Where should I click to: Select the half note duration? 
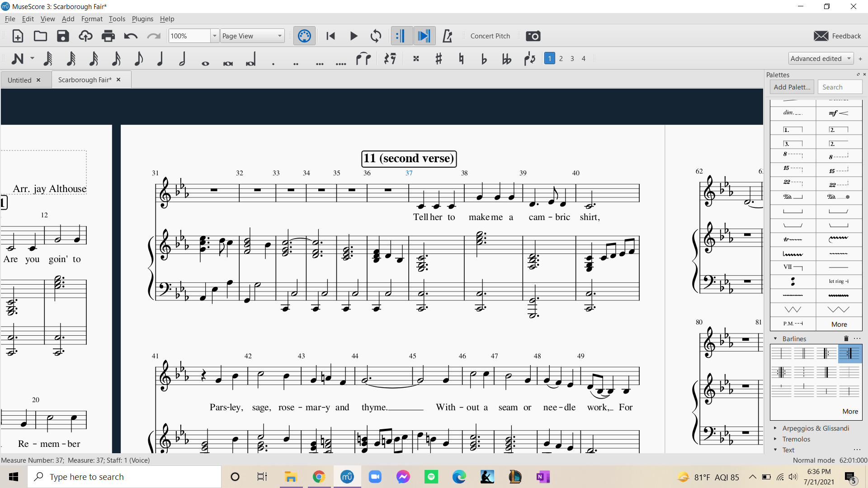tap(182, 59)
